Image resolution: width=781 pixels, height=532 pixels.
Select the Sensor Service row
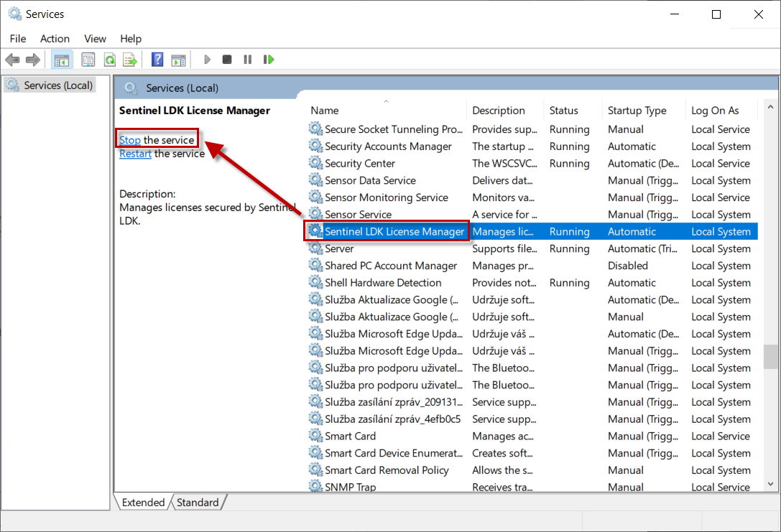(532, 214)
